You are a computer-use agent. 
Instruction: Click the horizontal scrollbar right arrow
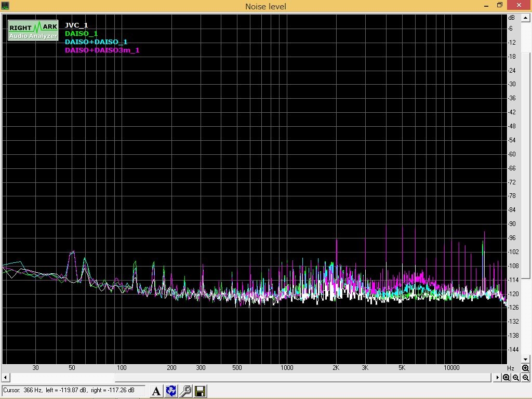(497, 378)
